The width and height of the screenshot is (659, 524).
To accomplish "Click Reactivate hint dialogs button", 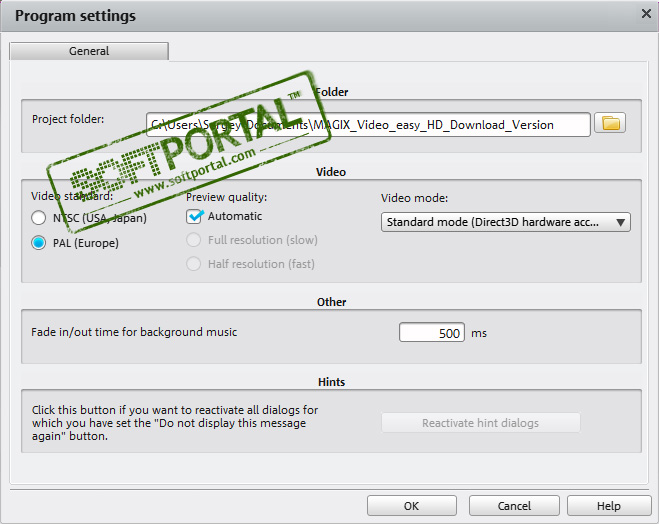I will pos(480,423).
